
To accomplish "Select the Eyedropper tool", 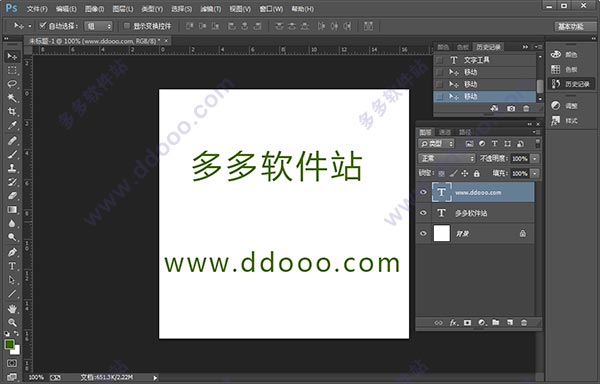I will pyautogui.click(x=12, y=125).
